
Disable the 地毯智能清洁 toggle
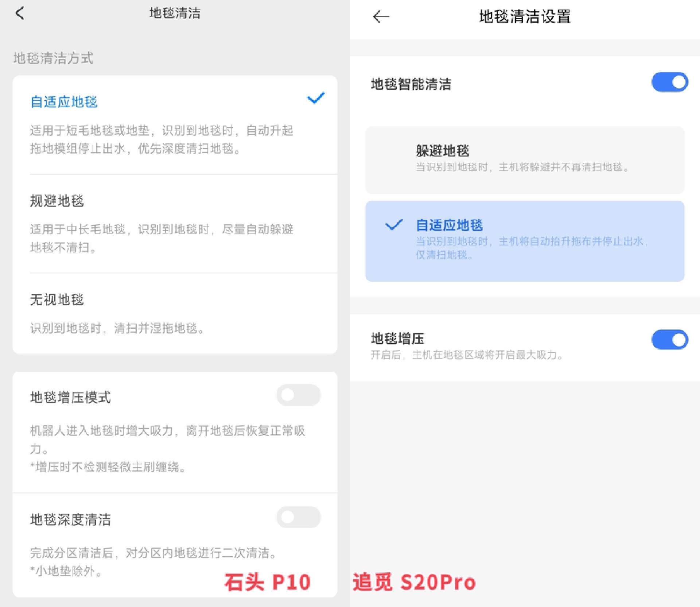pos(669,82)
